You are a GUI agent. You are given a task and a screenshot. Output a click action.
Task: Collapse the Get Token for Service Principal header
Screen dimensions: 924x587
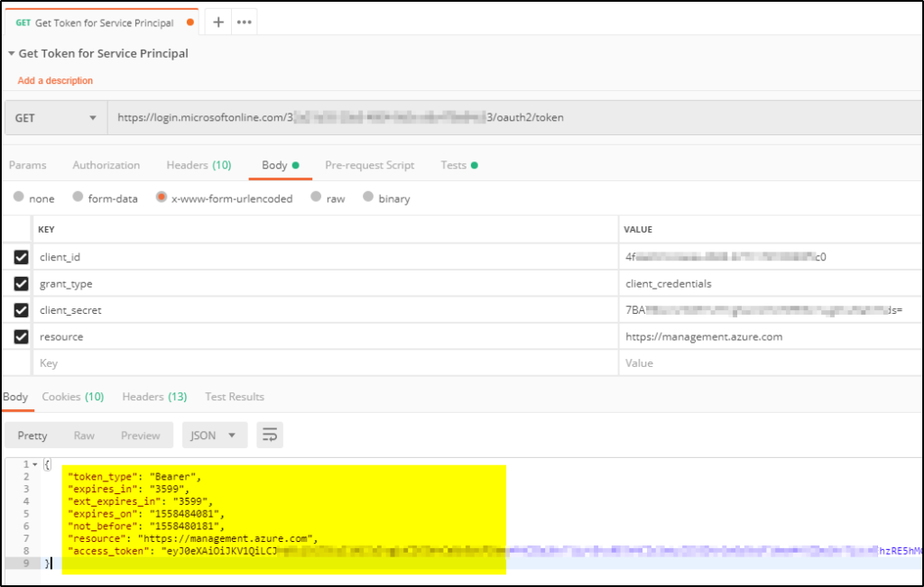[9, 53]
